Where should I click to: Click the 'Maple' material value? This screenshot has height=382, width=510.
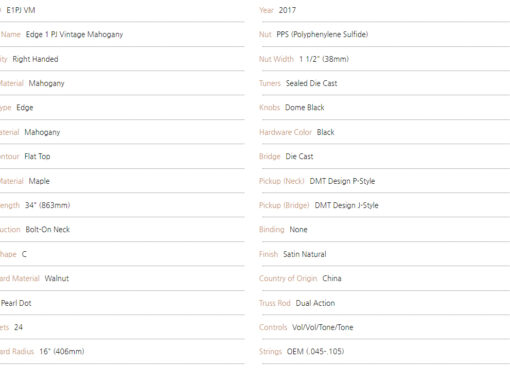(x=39, y=181)
